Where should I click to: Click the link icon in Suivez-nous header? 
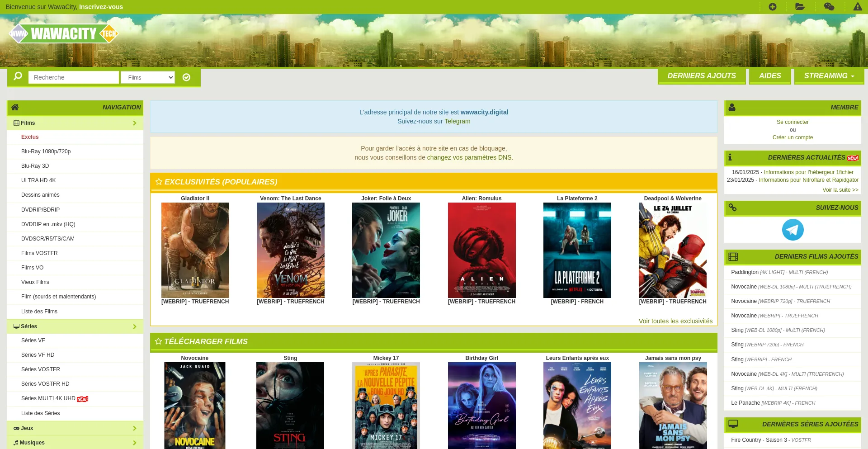tap(732, 207)
